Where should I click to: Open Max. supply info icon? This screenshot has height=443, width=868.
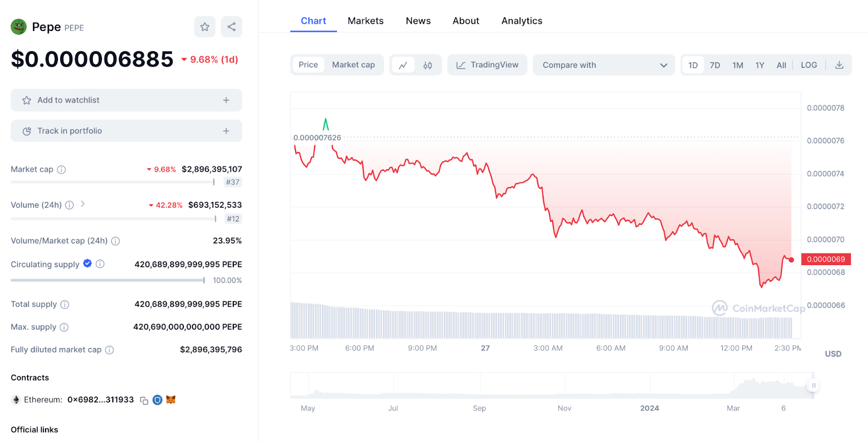coord(64,327)
